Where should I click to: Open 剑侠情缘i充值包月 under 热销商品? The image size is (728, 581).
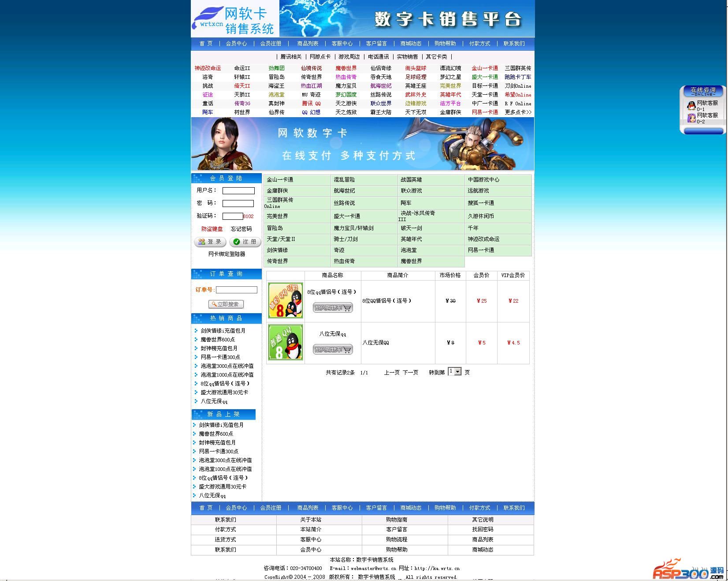pos(223,331)
